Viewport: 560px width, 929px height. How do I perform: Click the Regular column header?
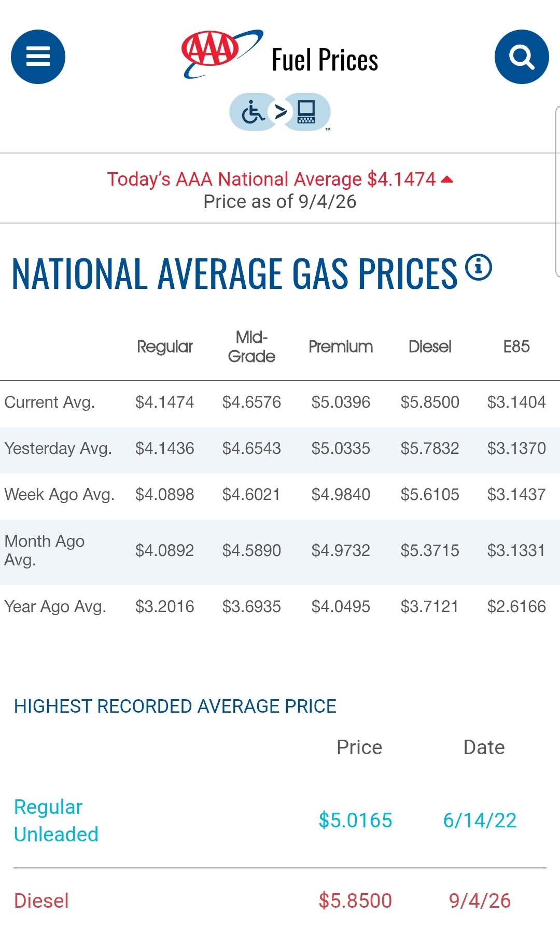point(165,346)
